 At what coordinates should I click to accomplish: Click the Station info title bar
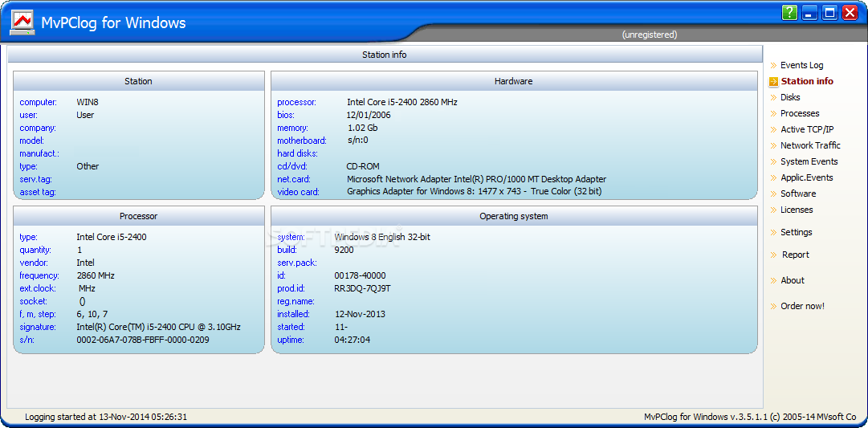(385, 55)
